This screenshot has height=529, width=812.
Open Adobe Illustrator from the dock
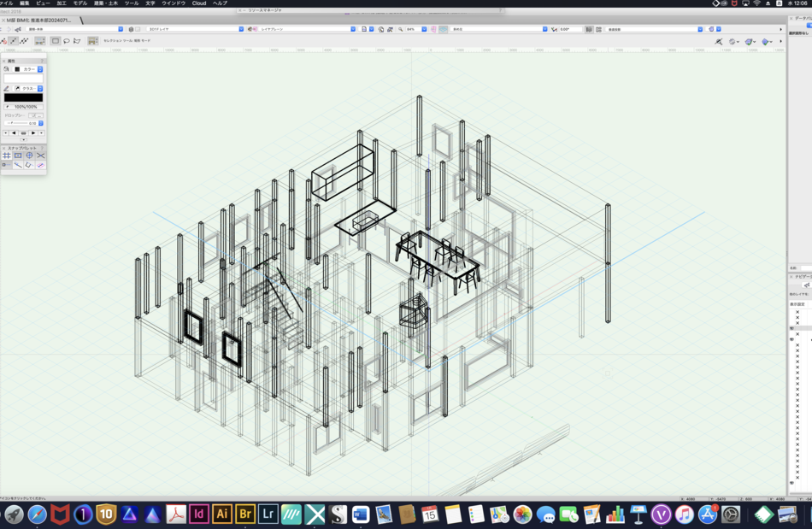point(222,514)
